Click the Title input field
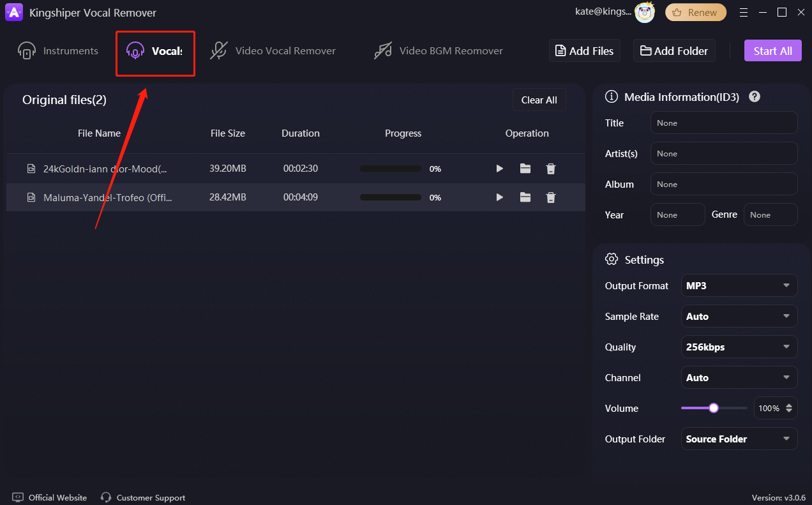The image size is (812, 505). click(724, 123)
